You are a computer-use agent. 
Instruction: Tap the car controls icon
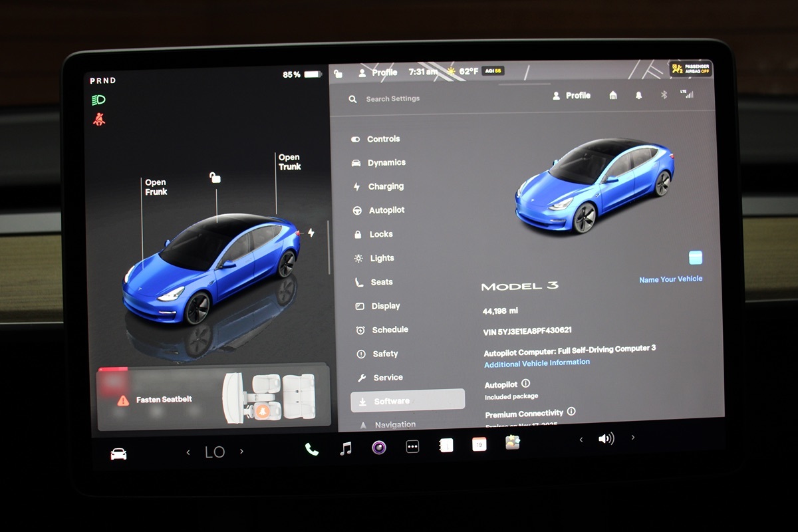118,454
